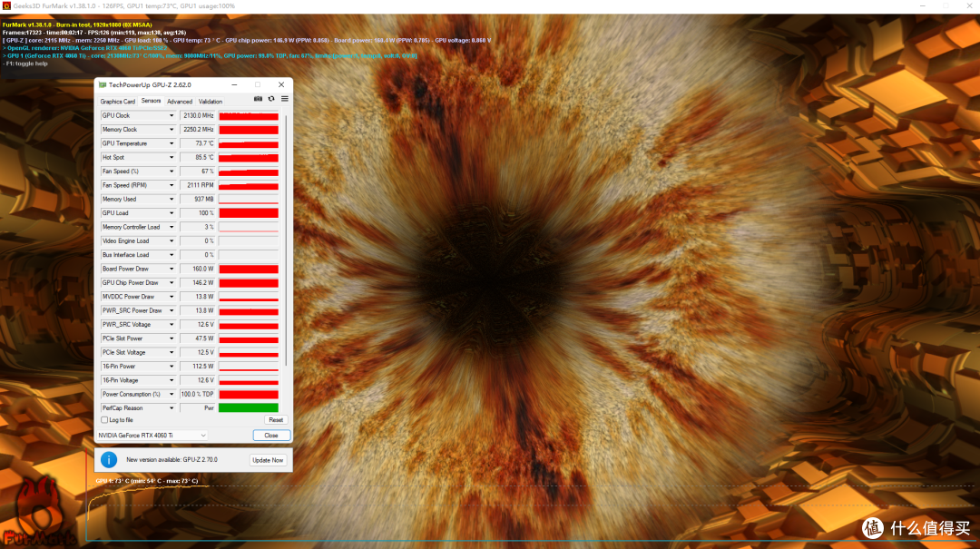Image resolution: width=980 pixels, height=549 pixels.
Task: Click the 2111 RPM fan speed value
Action: [x=198, y=185]
